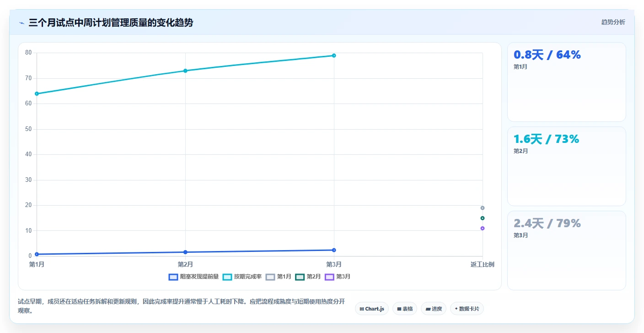644x333 pixels.
Task: Click the 返工比例 axis label
Action: click(483, 264)
